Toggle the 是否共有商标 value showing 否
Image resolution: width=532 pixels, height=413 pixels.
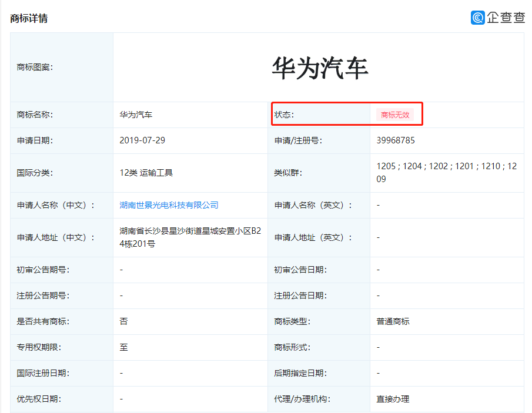121,321
